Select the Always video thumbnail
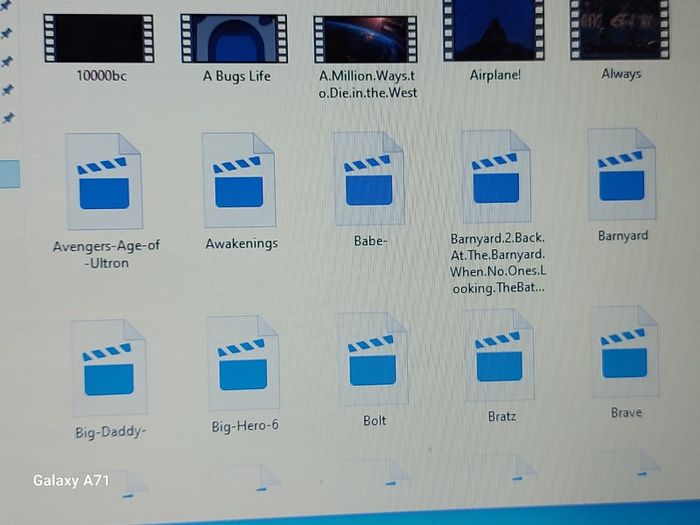 pyautogui.click(x=620, y=29)
